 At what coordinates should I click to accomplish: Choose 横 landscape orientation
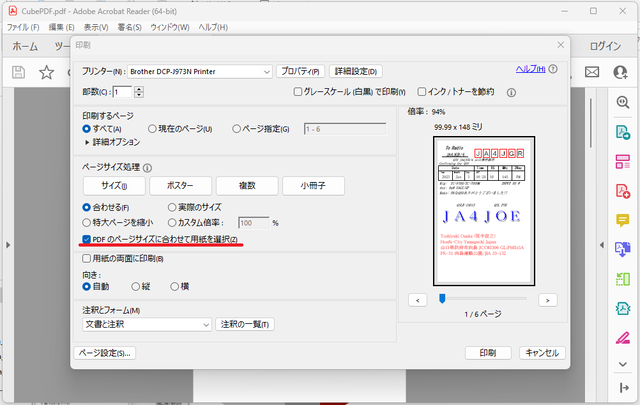coord(174,287)
